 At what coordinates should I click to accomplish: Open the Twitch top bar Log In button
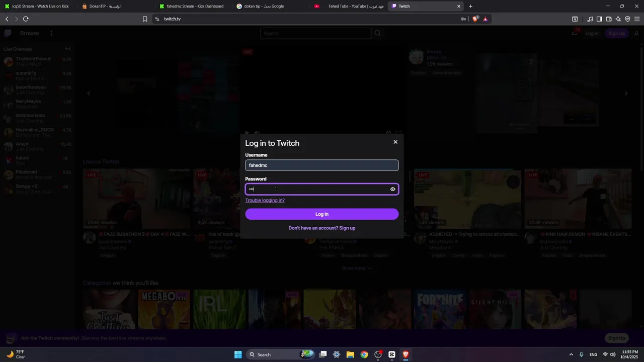point(592,33)
